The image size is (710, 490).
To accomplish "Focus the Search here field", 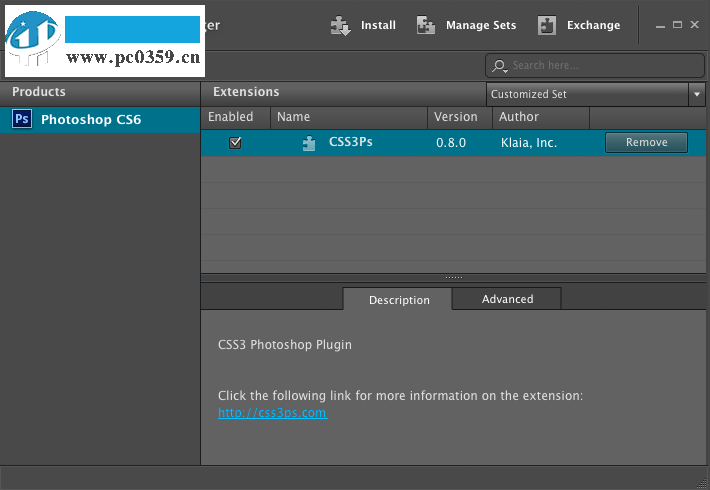I will [x=595, y=66].
